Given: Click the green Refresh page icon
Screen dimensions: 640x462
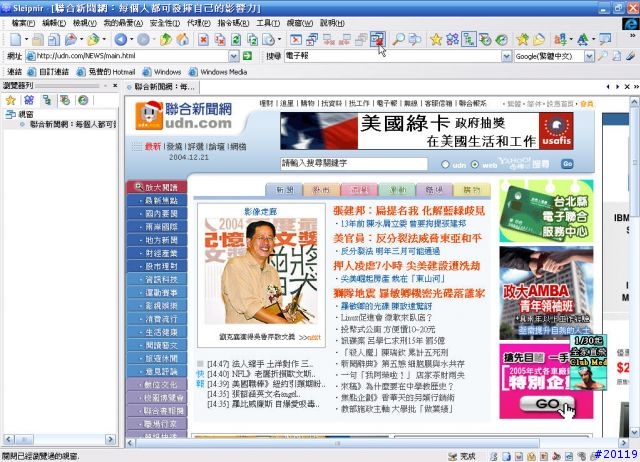Looking at the screenshot, I should click(236, 39).
